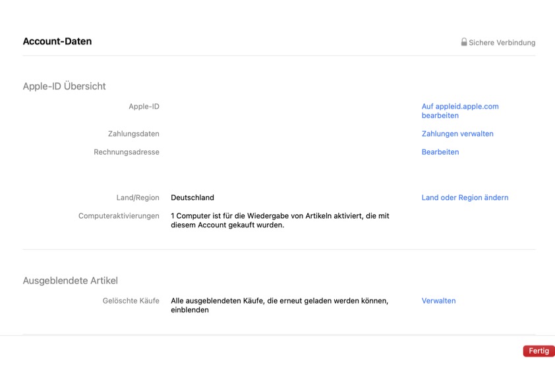Open the Land oder Region ändern link
The image size is (555, 392).
point(465,198)
